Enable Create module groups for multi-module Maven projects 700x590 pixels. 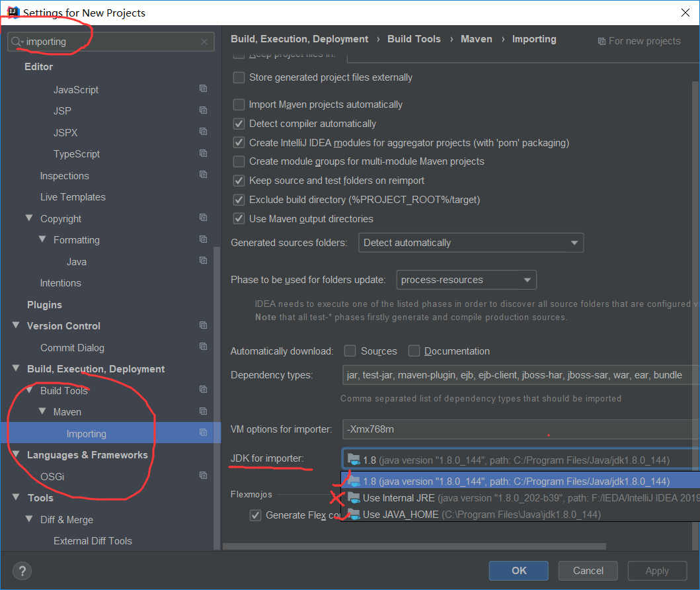pyautogui.click(x=239, y=161)
